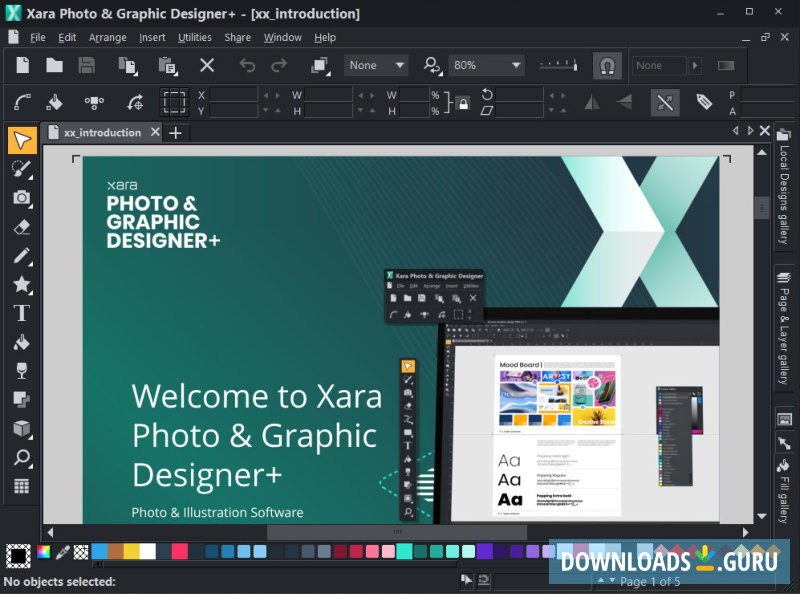Open the None style dropdown
800x594 pixels.
pyautogui.click(x=376, y=65)
